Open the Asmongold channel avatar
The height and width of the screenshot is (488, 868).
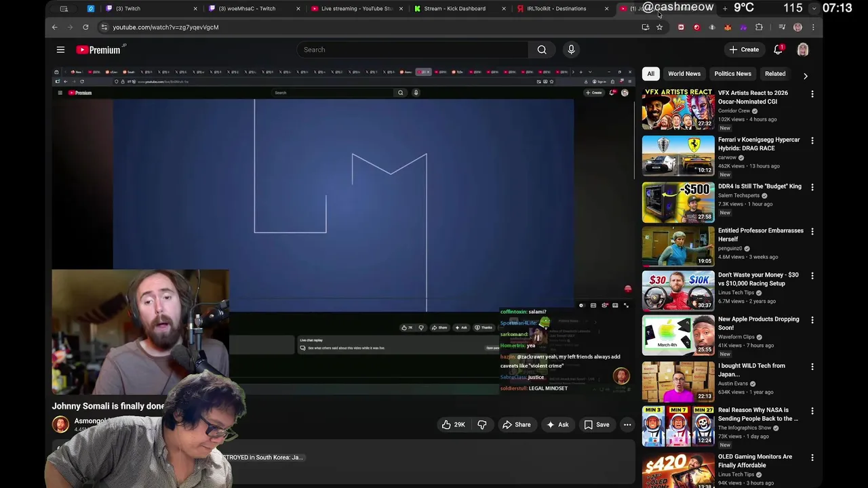point(60,424)
